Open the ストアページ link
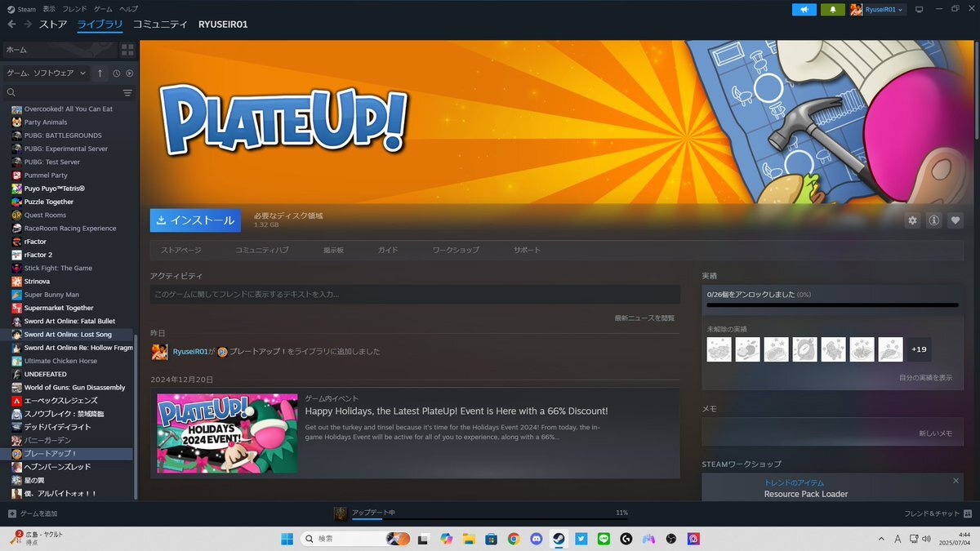This screenshot has height=551, width=980. click(181, 250)
